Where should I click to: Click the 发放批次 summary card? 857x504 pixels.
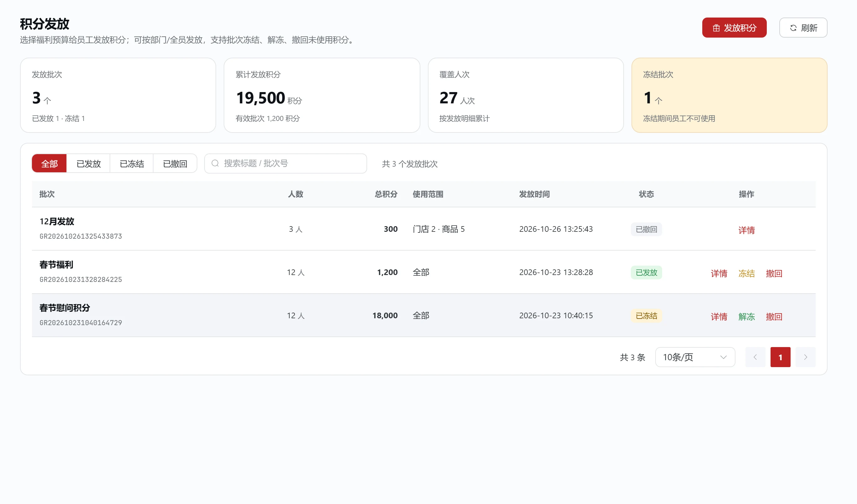[118, 95]
